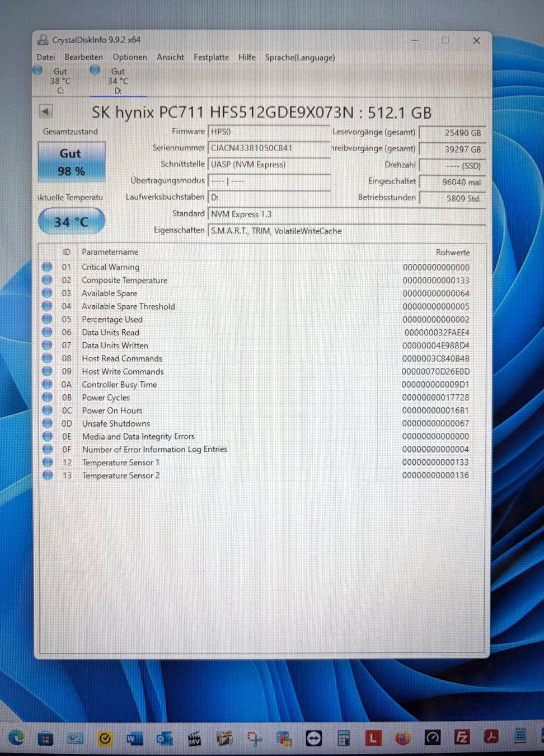
Task: Open Word from the taskbar
Action: click(x=134, y=739)
